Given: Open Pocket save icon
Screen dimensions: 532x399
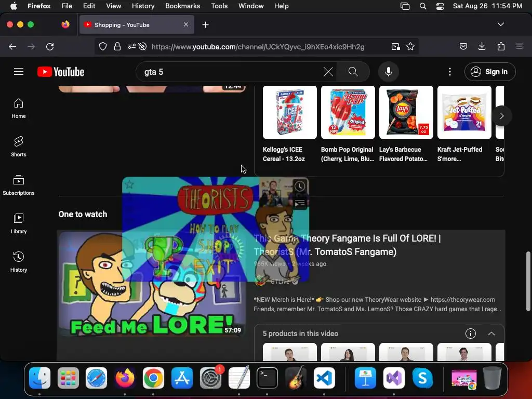Looking at the screenshot, I should point(463,46).
